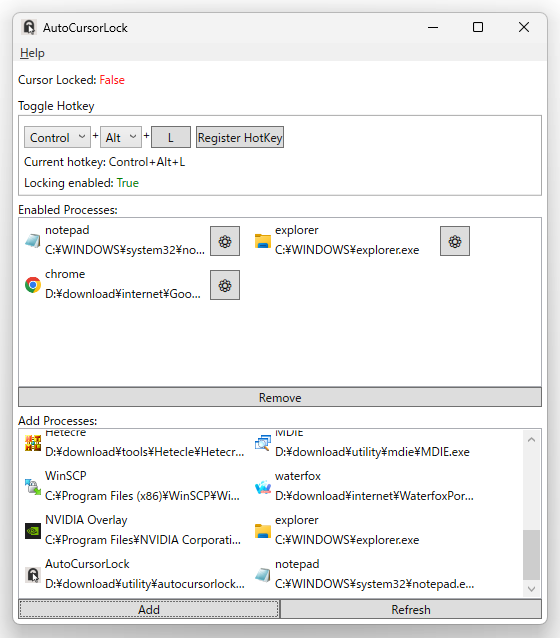Click the AutoCursorLock title bar app icon
The height and width of the screenshot is (638, 560).
pyautogui.click(x=29, y=27)
